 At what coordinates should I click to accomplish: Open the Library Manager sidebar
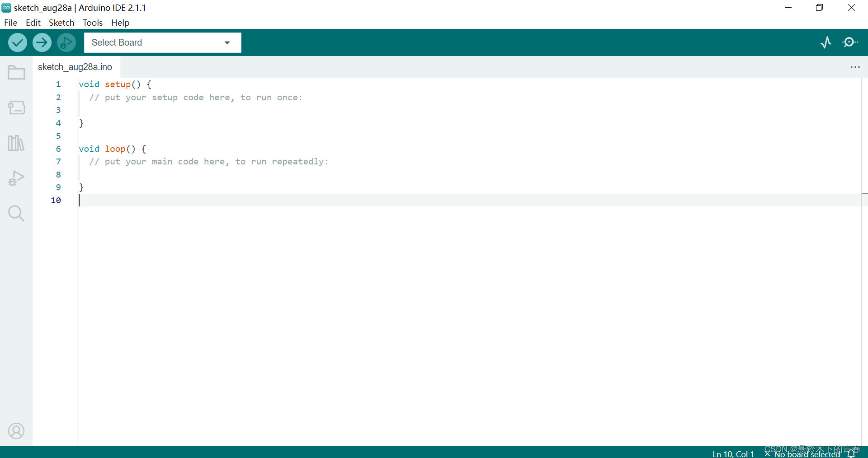pos(16,143)
